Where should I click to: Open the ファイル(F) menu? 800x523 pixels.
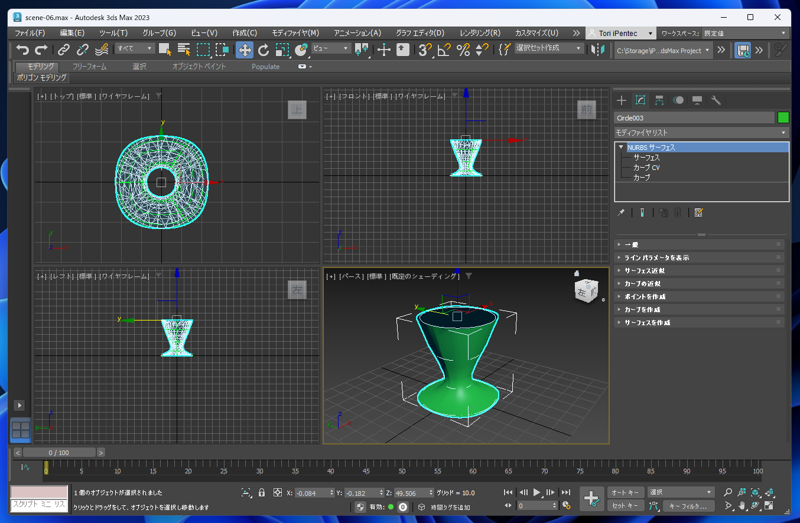click(30, 33)
